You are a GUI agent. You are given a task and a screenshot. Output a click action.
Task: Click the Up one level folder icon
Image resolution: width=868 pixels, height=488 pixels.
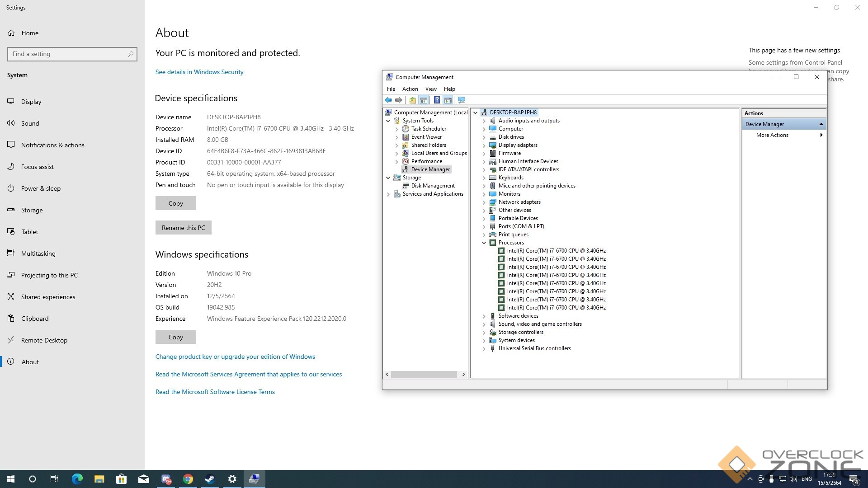click(x=412, y=100)
